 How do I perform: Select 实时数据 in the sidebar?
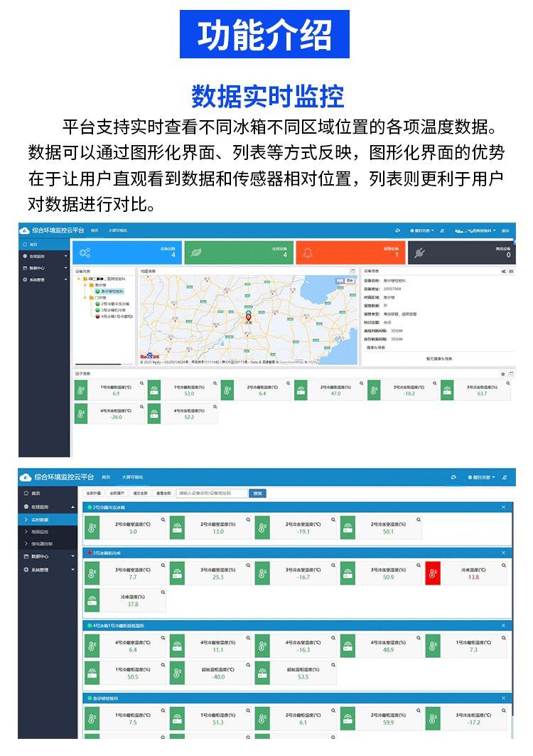pos(44,520)
